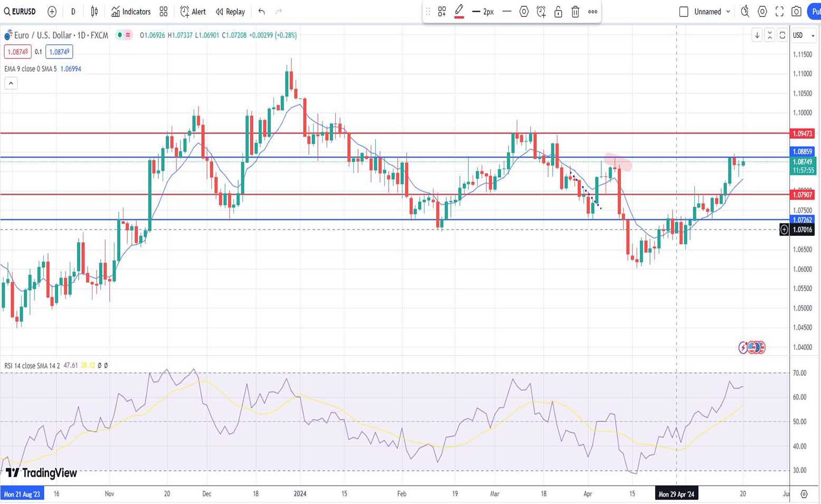The height and width of the screenshot is (504, 821).
Task: Click the Undo arrow in top toolbar
Action: [x=261, y=12]
